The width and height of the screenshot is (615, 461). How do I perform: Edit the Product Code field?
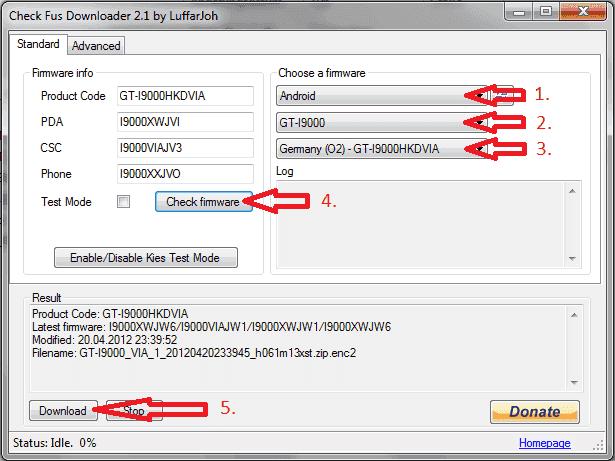pos(185,96)
